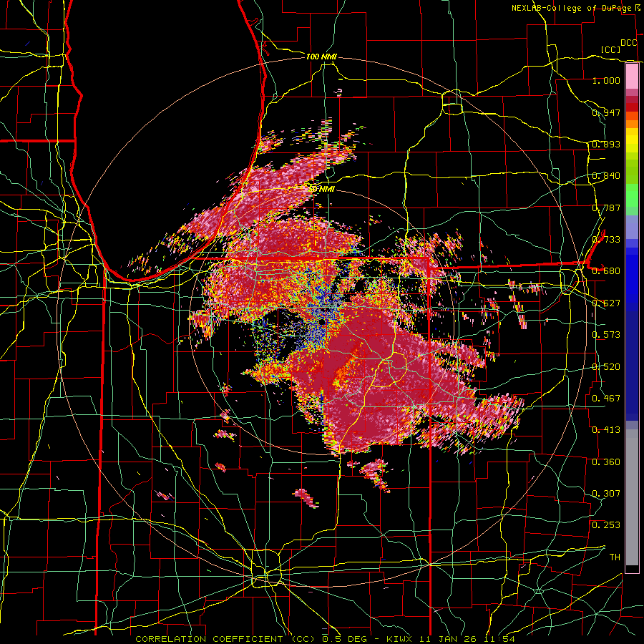Select the 0.947 scale value
This screenshot has height=644, width=644.
[x=606, y=112]
